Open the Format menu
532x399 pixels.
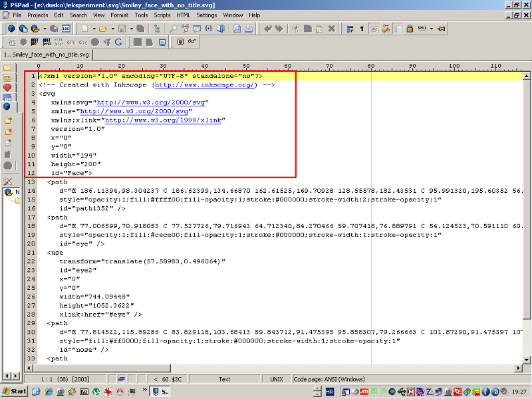(120, 15)
